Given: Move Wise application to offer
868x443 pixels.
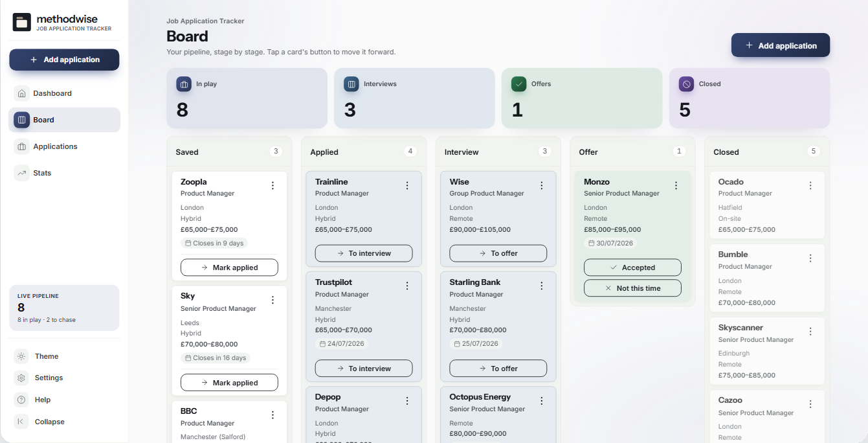Looking at the screenshot, I should pyautogui.click(x=498, y=253).
